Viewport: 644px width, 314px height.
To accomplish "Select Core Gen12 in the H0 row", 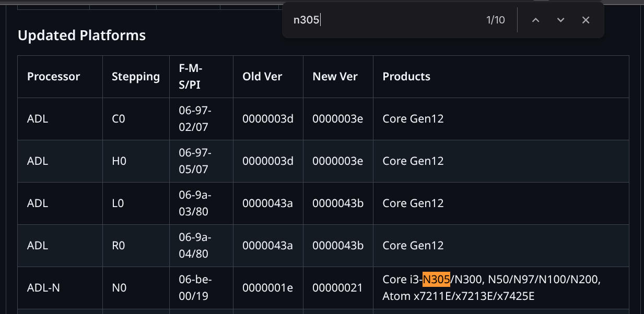I will click(413, 161).
